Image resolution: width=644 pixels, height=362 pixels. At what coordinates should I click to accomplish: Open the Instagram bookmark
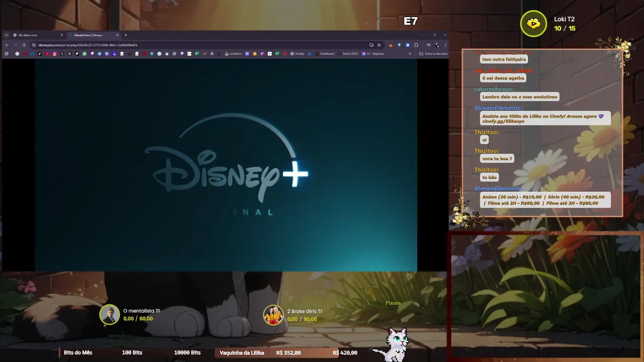55,53
